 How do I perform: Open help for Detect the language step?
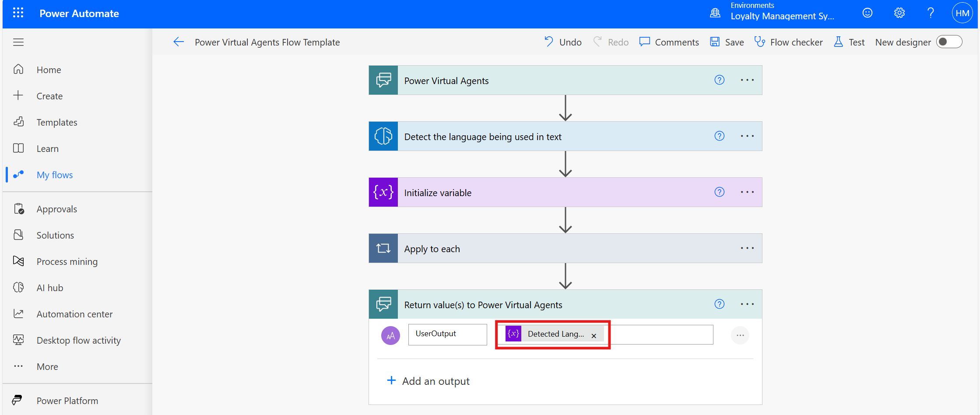point(719,136)
